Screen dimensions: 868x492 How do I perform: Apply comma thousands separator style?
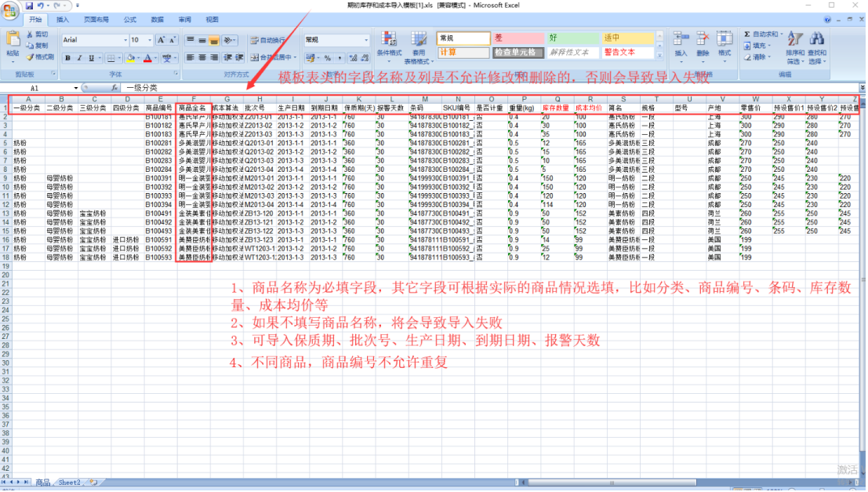point(340,57)
